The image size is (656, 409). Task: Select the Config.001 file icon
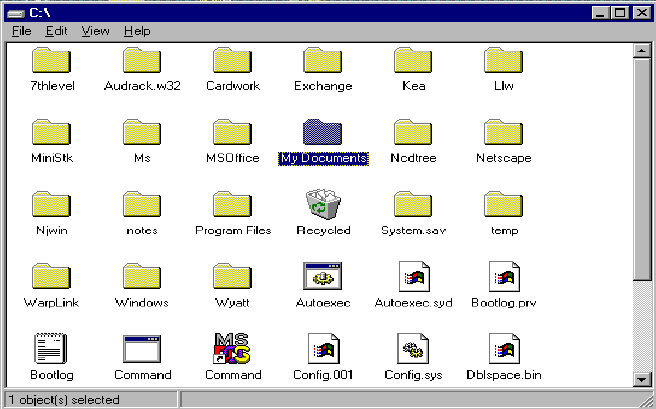pos(324,348)
